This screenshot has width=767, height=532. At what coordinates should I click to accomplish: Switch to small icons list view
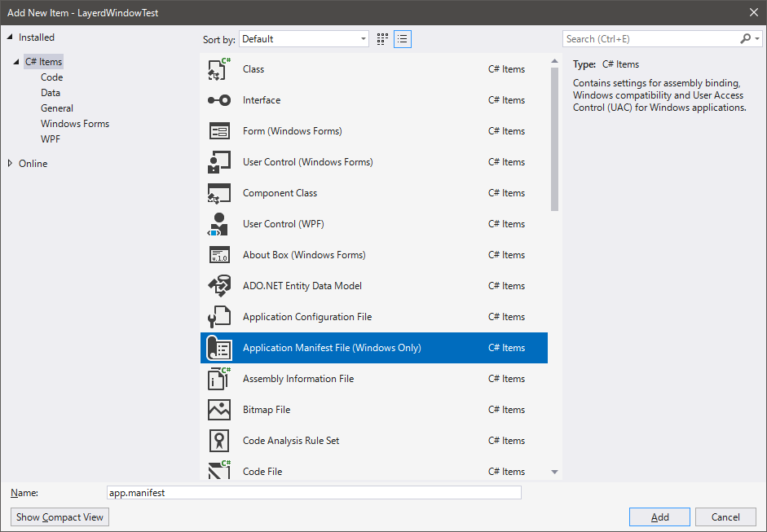tap(403, 39)
